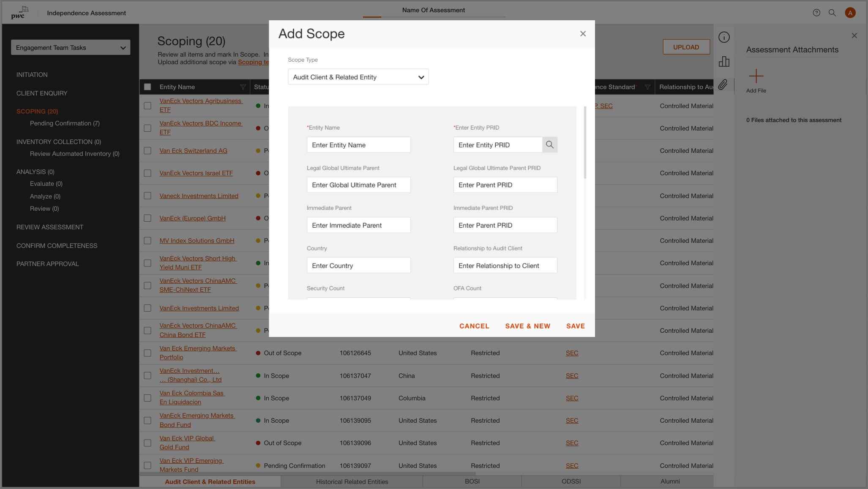Check the Van Eck Switzerland AG row
The width and height of the screenshot is (868, 489).
coord(147,151)
